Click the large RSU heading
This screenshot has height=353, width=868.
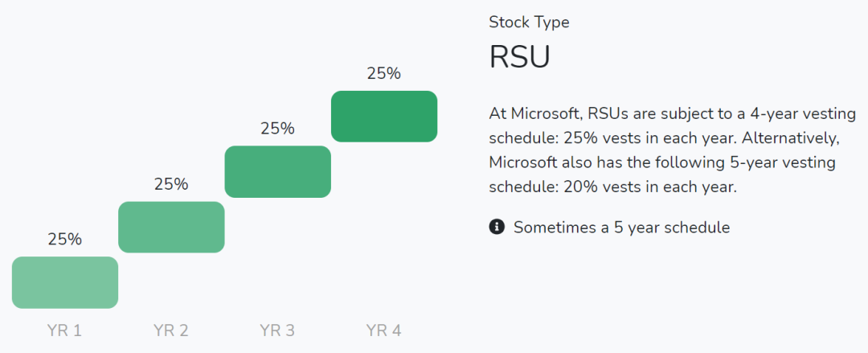[520, 56]
